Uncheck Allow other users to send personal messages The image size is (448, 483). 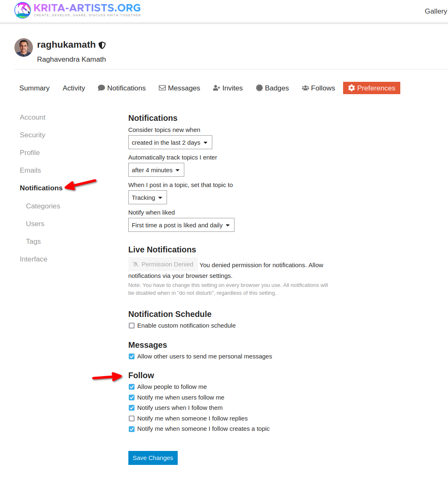[132, 356]
